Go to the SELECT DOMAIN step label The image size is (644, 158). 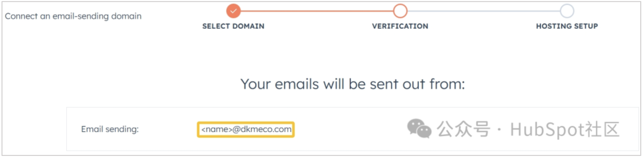pyautogui.click(x=233, y=26)
